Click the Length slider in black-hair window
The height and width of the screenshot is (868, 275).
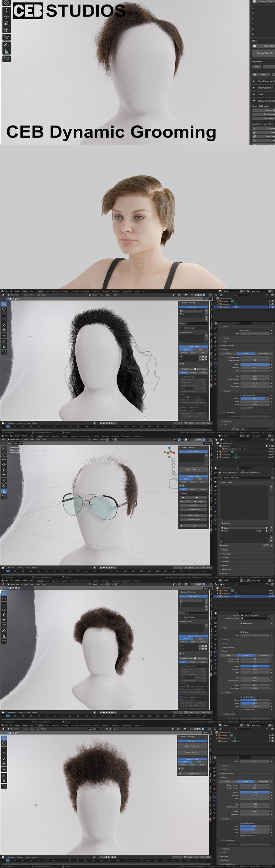coord(255,364)
